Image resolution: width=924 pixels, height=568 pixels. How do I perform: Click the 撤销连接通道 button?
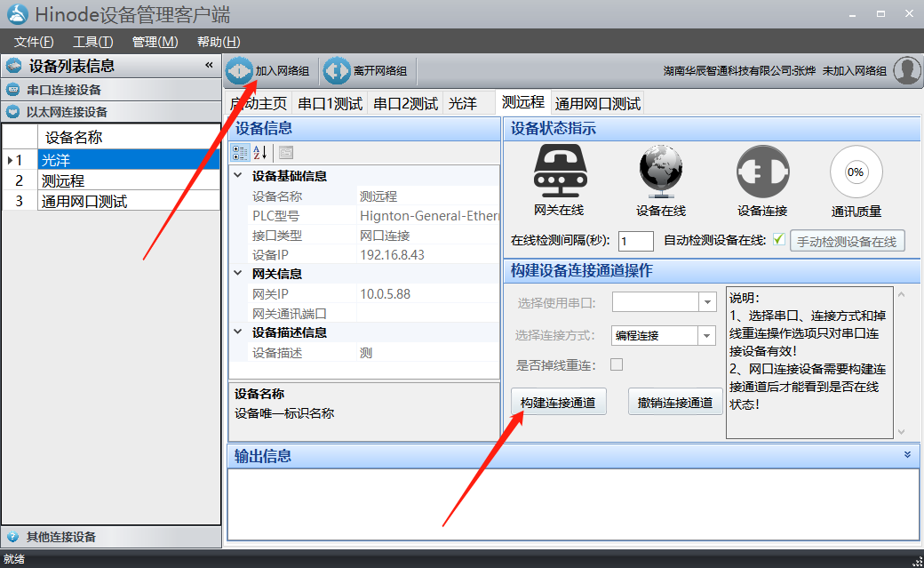[x=675, y=402]
